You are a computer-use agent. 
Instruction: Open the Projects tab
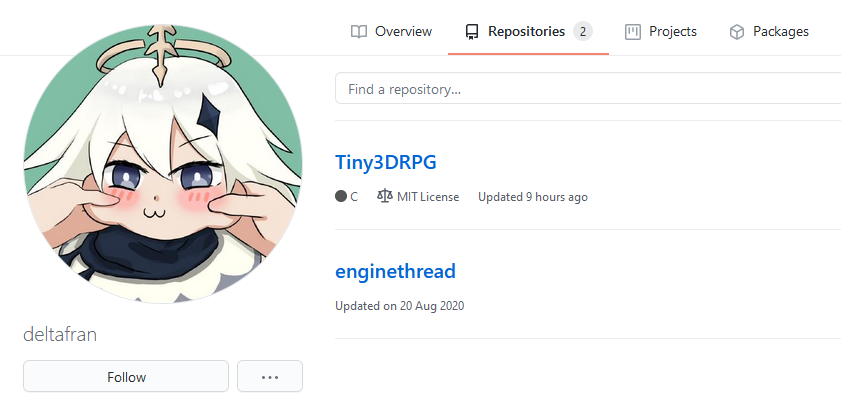click(x=661, y=32)
